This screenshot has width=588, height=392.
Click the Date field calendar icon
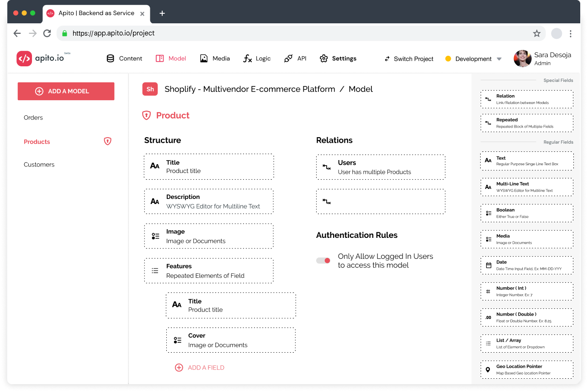[488, 265]
